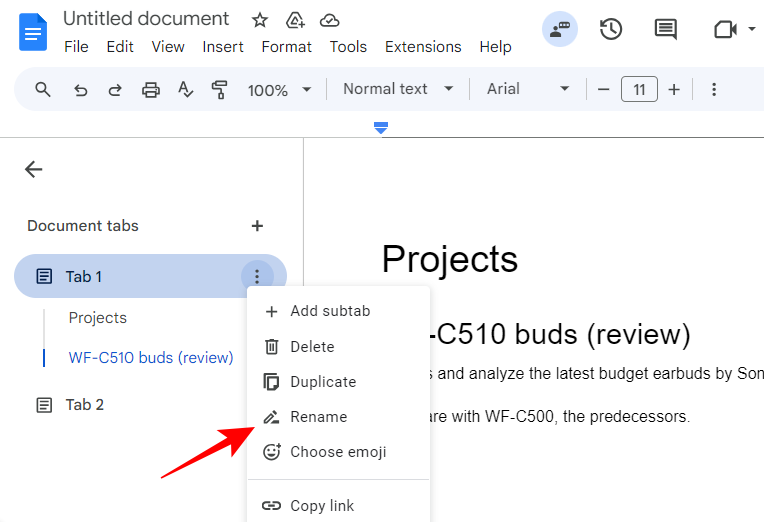Screen dimensions: 764x522
Task: Jump to the Projects heading in outline
Action: [x=97, y=318]
